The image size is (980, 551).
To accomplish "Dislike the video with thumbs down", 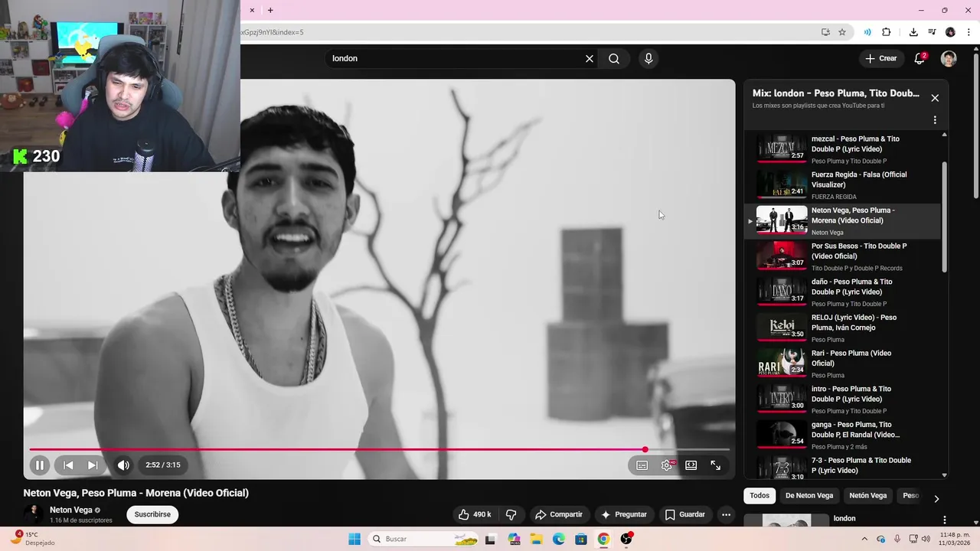I will pos(511,514).
